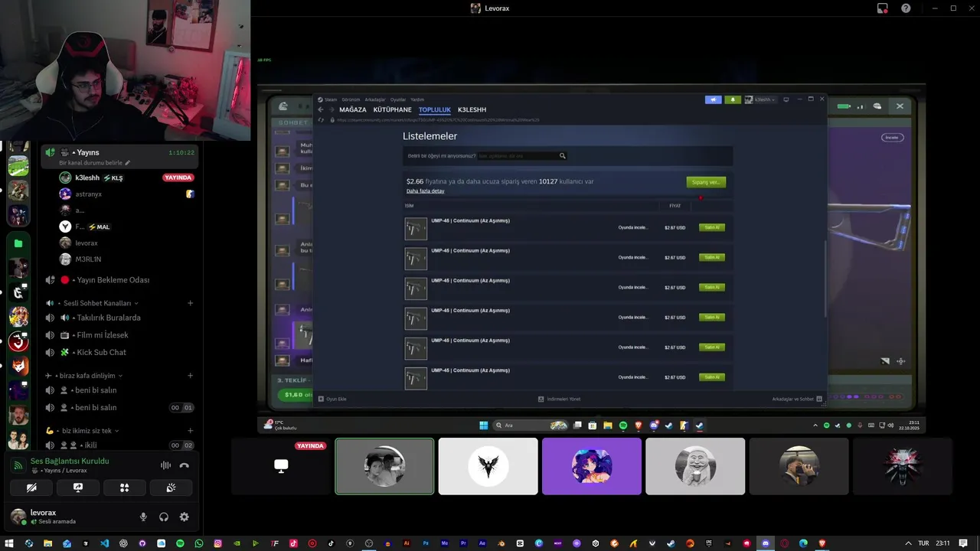
Task: Click the YAYINDA badge next to k3leshh
Action: click(x=178, y=178)
